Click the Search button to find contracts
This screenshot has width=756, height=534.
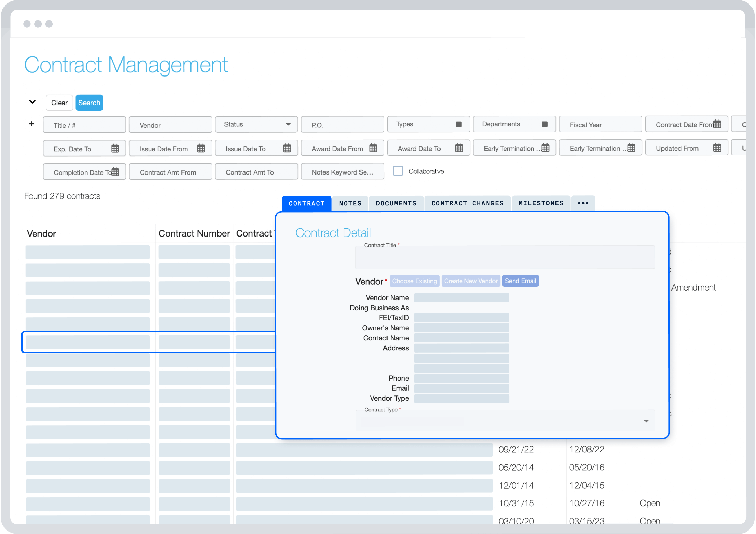pos(88,103)
